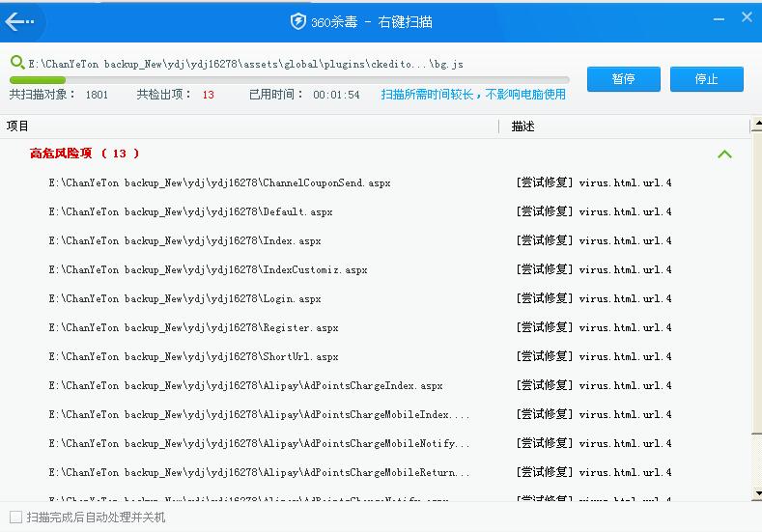Select the 高危风险项 (13) group header
Viewport: 762px width, 532px height.
pyautogui.click(x=85, y=154)
